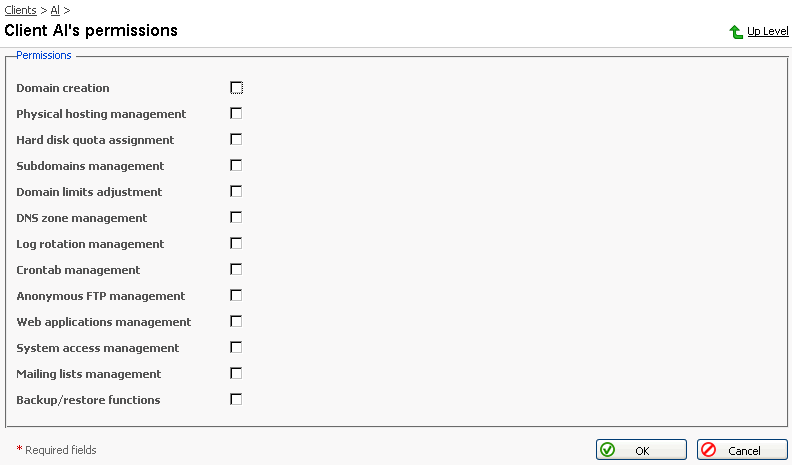
Task: Enable Subdomains management permission
Action: point(237,166)
